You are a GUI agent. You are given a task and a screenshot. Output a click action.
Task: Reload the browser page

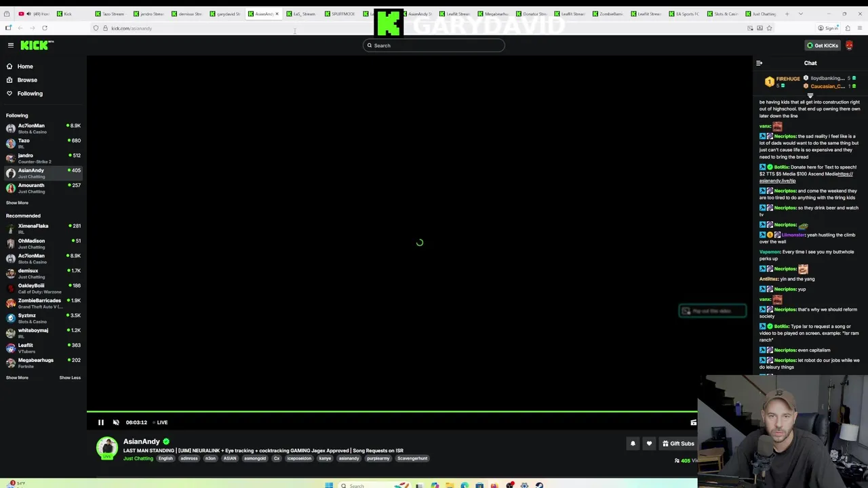45,28
